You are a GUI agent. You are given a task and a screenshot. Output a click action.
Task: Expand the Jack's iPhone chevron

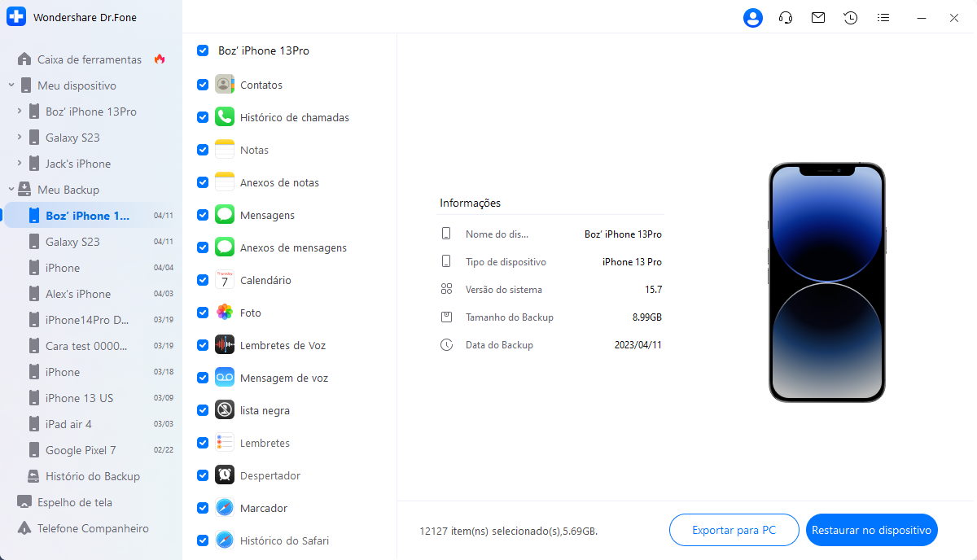point(20,164)
